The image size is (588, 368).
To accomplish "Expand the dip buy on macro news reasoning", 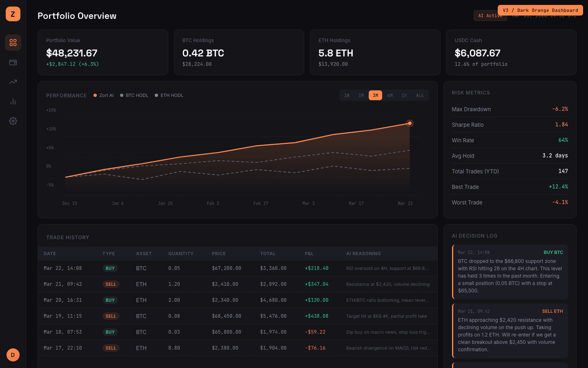I will pos(388,332).
